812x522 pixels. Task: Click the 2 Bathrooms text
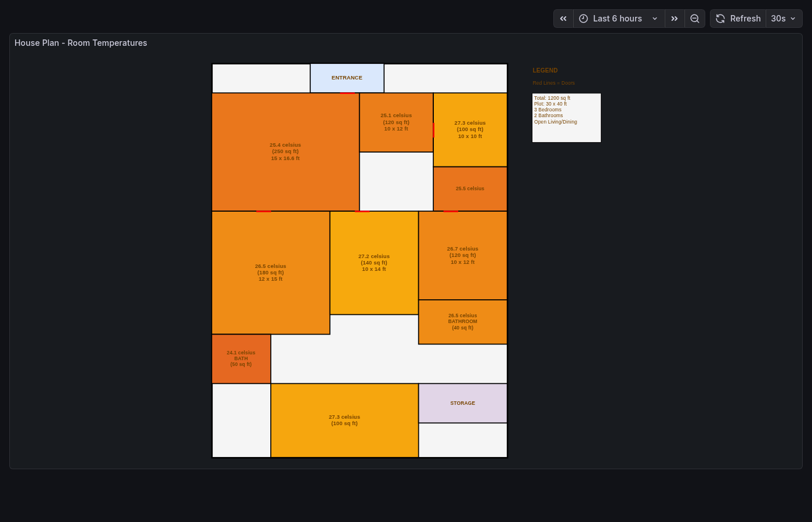pyautogui.click(x=549, y=115)
